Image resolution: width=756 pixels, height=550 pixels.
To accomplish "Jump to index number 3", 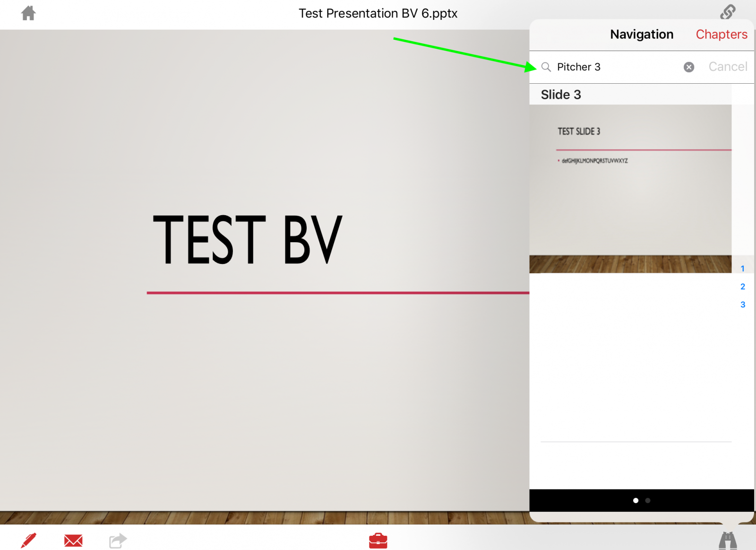I will point(743,305).
